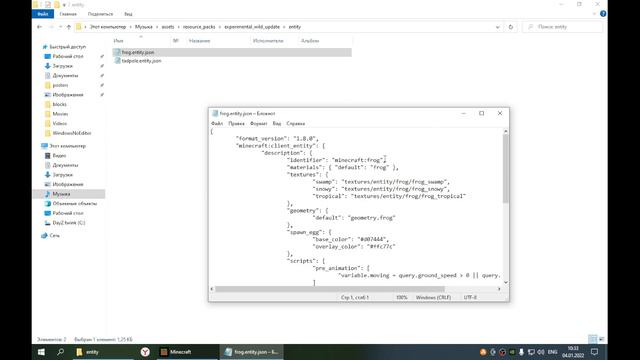Switch Explorer to details view icon
640x360 pixels.
[x=593, y=339]
